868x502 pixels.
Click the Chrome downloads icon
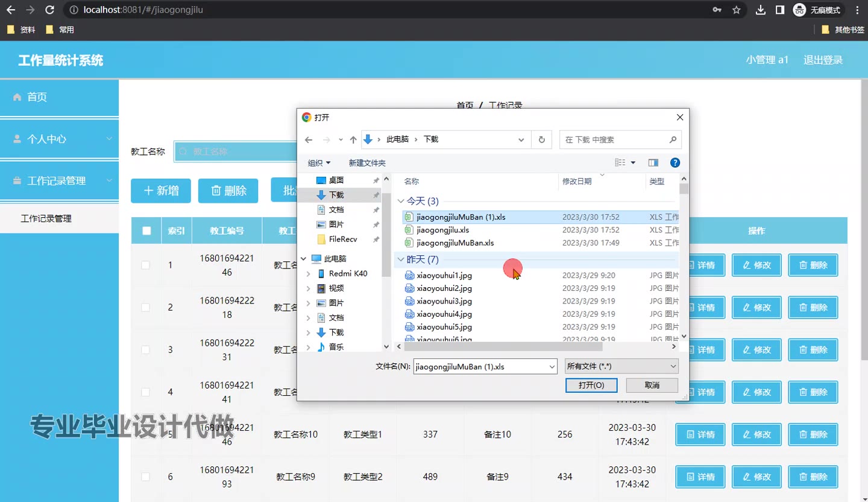[761, 10]
